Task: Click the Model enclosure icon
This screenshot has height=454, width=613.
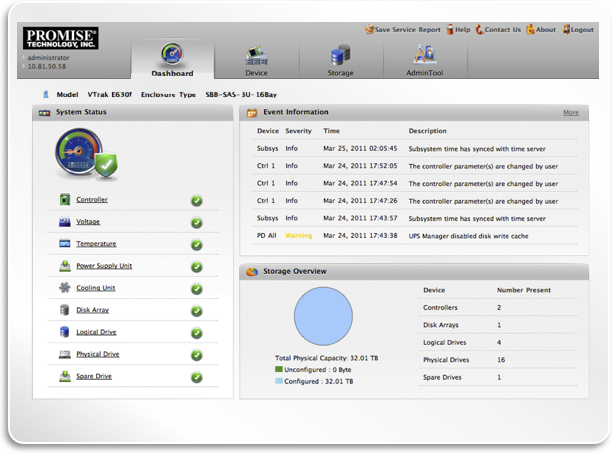Action: (x=46, y=94)
